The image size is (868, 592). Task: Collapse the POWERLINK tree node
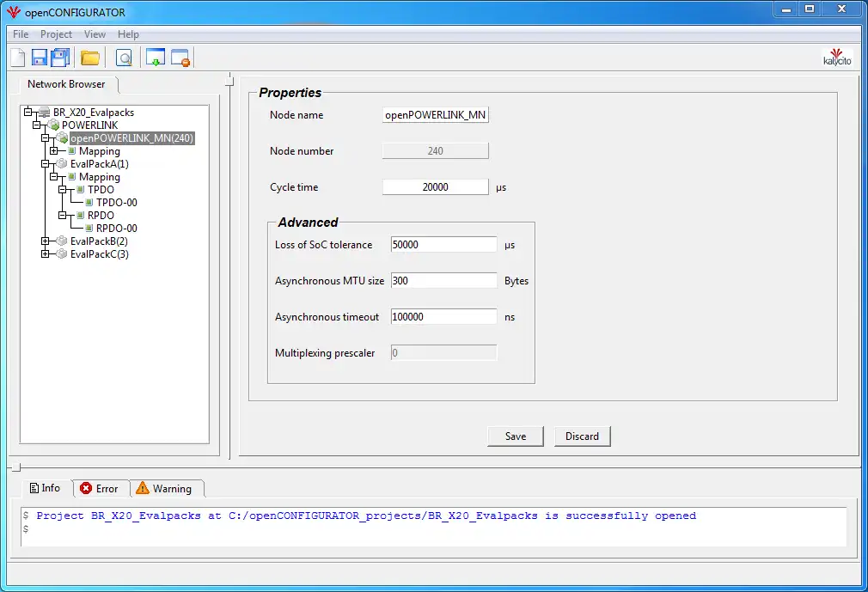[x=37, y=125]
